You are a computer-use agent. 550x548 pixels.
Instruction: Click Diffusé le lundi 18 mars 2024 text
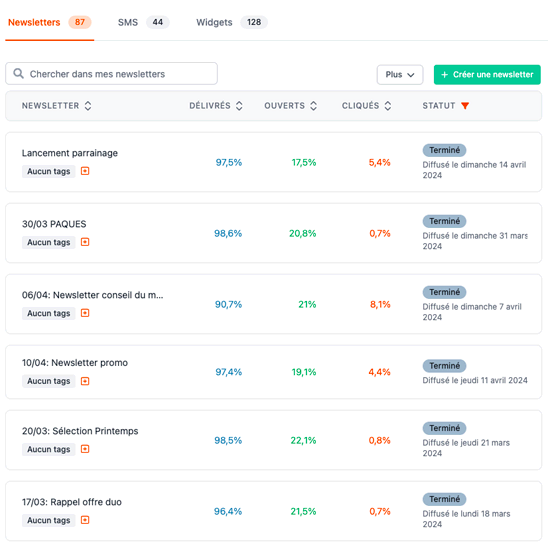(466, 519)
